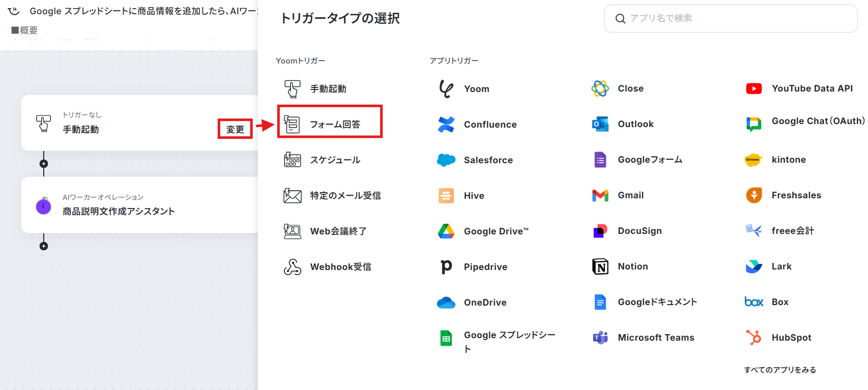Click the Notion label

[x=633, y=266]
